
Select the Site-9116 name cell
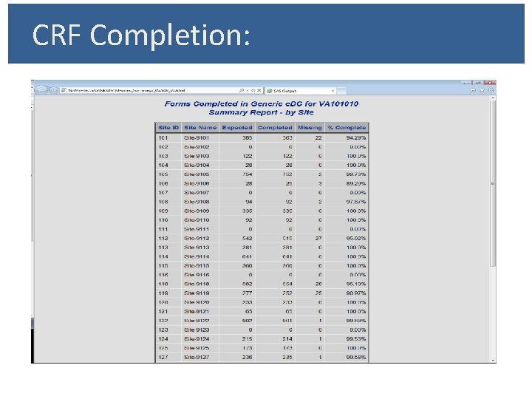tap(197, 275)
